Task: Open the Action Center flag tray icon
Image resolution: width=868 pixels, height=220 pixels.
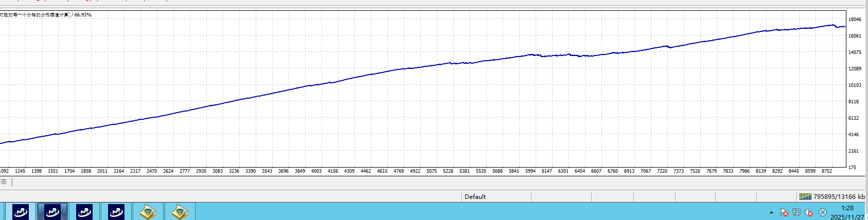Action: point(784,212)
